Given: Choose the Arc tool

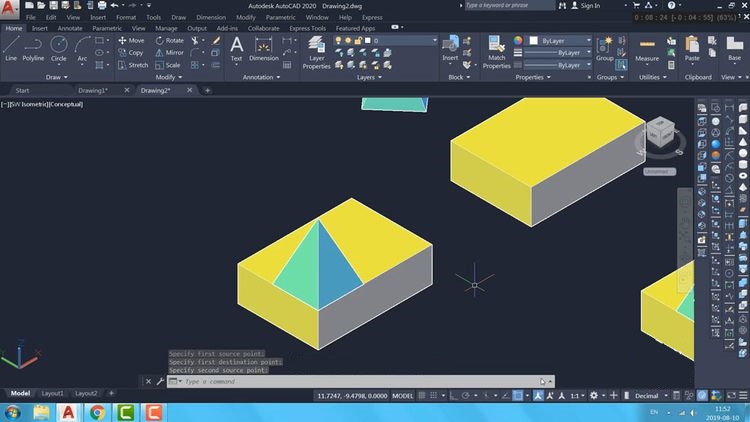Looking at the screenshot, I should 82,48.
